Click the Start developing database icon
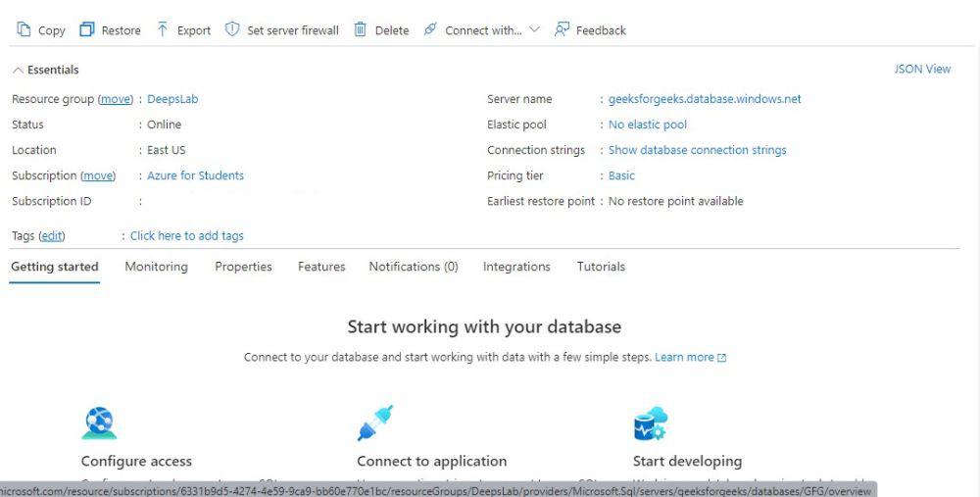This screenshot has width=980, height=497. [x=651, y=424]
